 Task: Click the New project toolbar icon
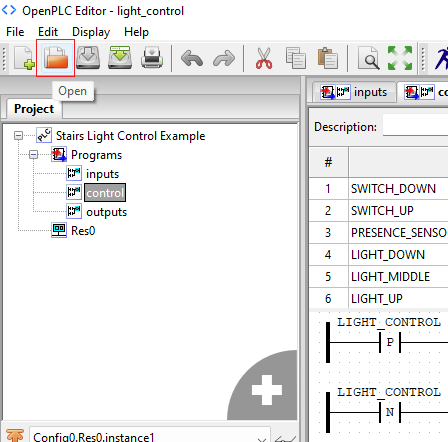[x=24, y=58]
